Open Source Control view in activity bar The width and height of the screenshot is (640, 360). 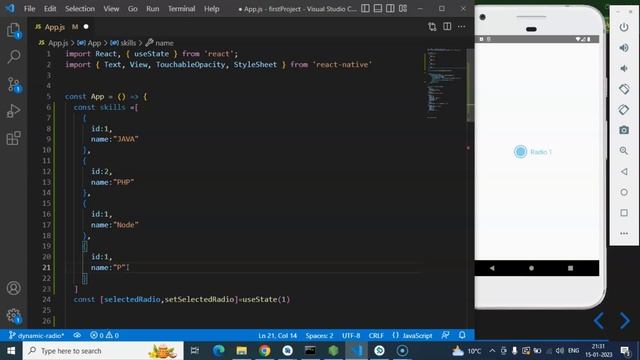pyautogui.click(x=13, y=84)
